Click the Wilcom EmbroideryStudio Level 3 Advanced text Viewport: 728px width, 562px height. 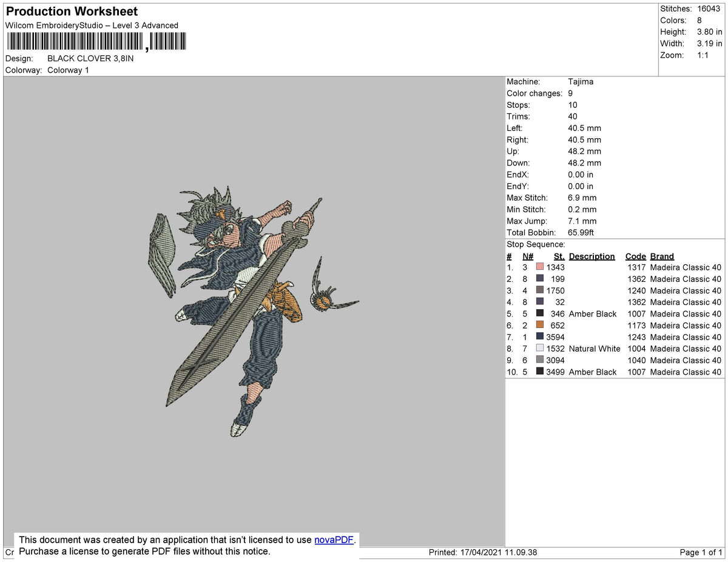pyautogui.click(x=92, y=25)
